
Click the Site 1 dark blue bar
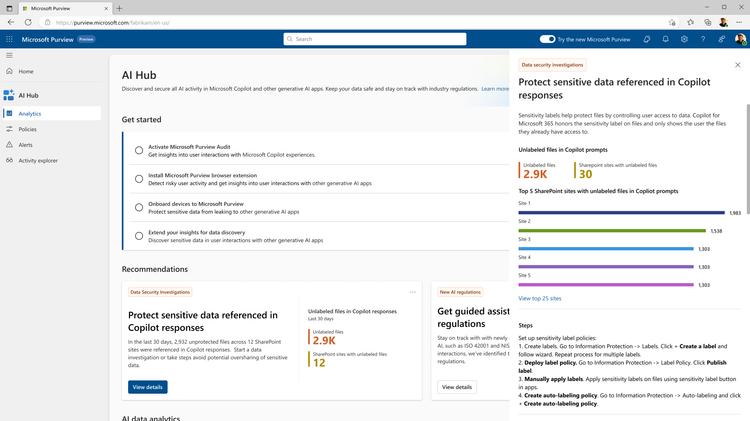(x=621, y=212)
